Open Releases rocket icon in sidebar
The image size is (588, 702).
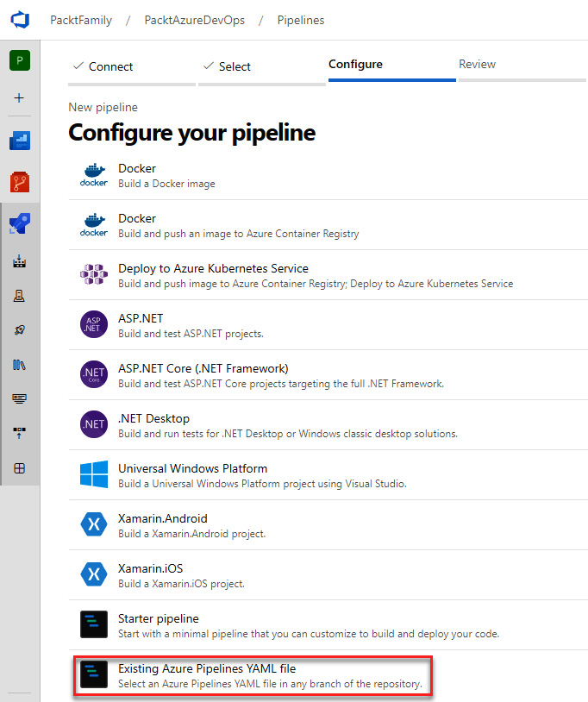tap(19, 330)
